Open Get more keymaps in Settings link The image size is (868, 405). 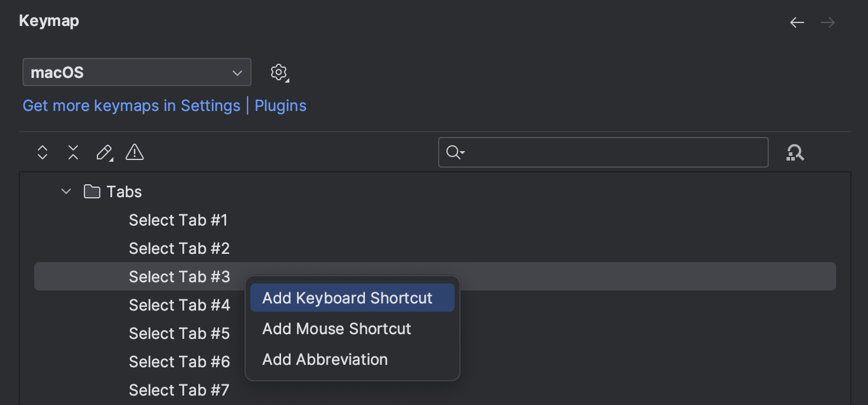point(131,106)
